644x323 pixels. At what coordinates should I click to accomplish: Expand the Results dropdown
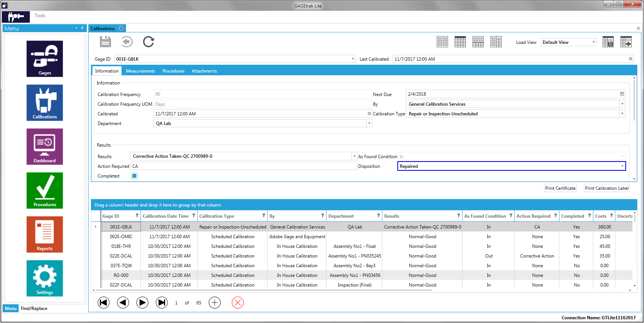pos(354,156)
